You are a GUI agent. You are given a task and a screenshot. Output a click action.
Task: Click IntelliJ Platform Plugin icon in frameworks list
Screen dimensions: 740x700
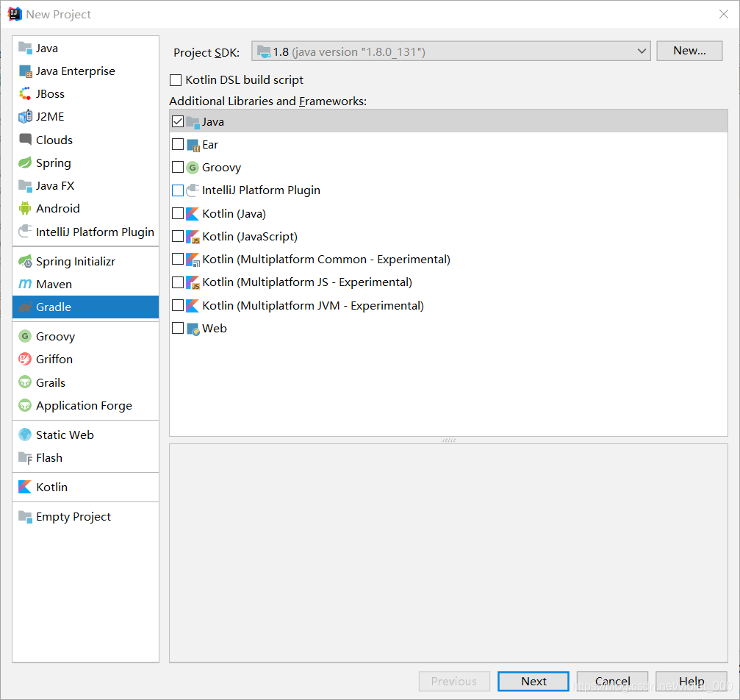pyautogui.click(x=193, y=190)
